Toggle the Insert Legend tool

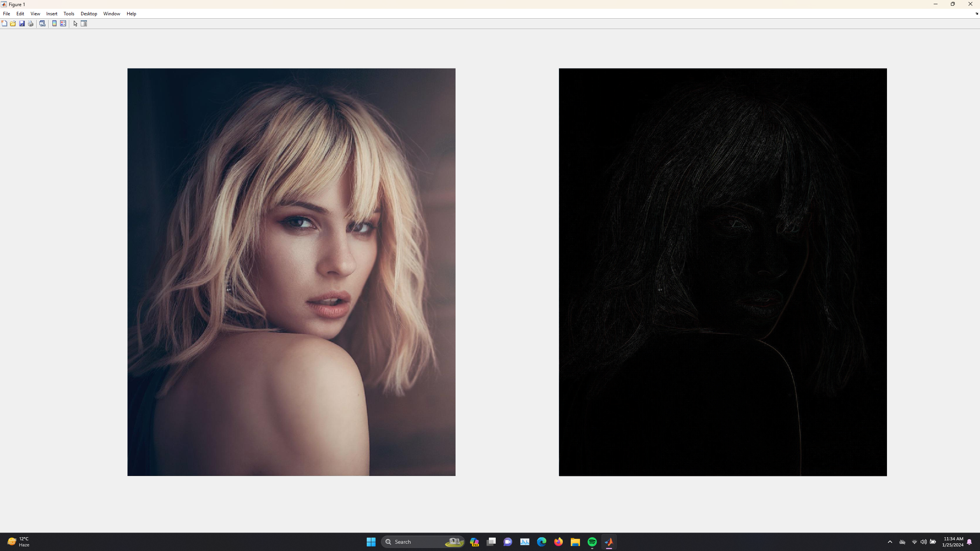click(x=63, y=23)
